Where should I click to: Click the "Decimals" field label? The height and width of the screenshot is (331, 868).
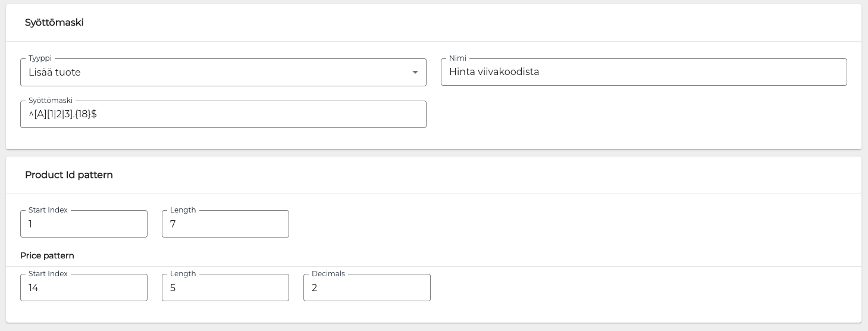click(328, 274)
